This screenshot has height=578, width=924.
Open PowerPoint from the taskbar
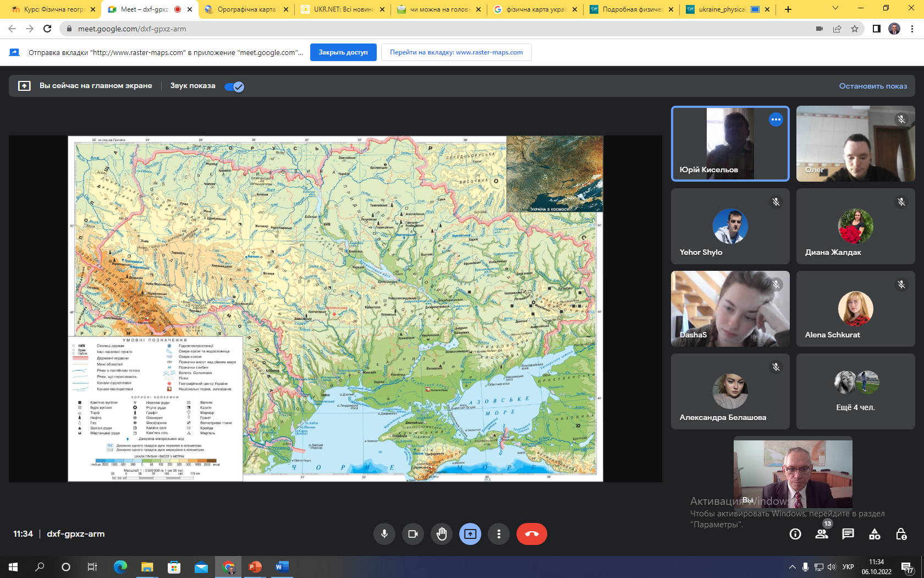tap(255, 567)
